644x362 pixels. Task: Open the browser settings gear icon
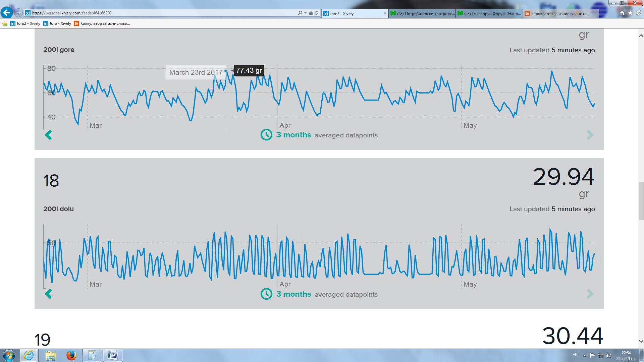[x=639, y=13]
